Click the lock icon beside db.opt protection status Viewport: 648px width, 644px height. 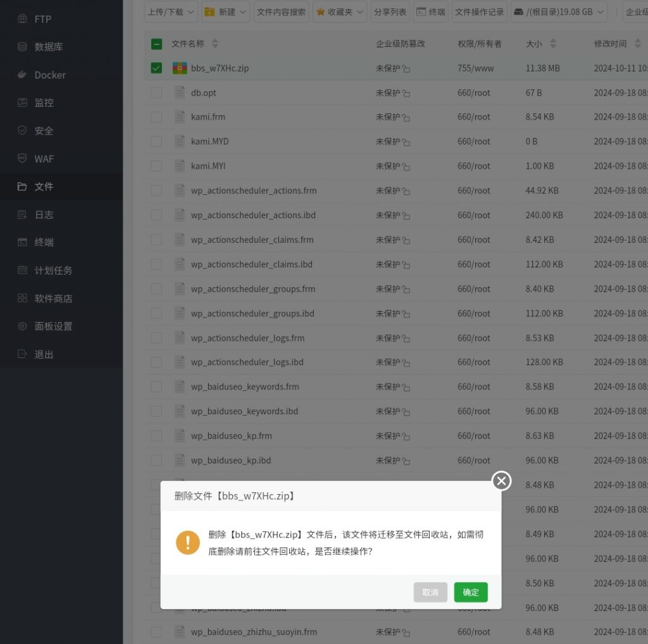[406, 93]
